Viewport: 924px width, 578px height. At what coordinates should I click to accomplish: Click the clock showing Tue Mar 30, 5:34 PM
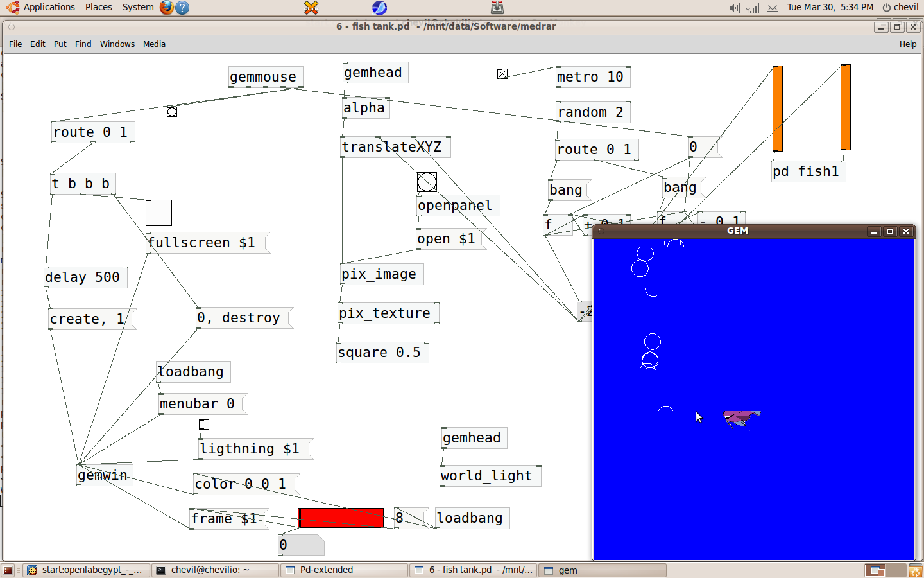tap(830, 7)
